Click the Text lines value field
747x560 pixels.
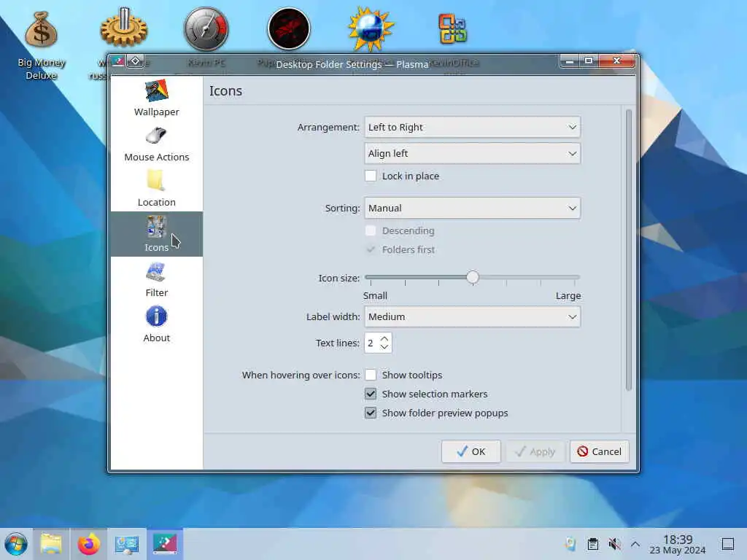pyautogui.click(x=371, y=343)
